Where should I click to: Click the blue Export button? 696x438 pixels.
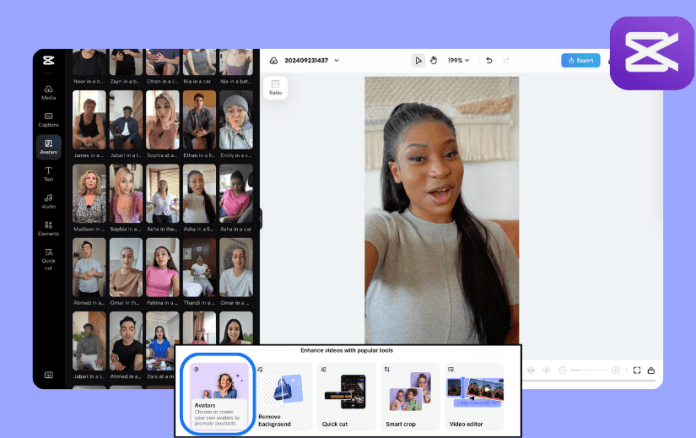[x=581, y=60]
